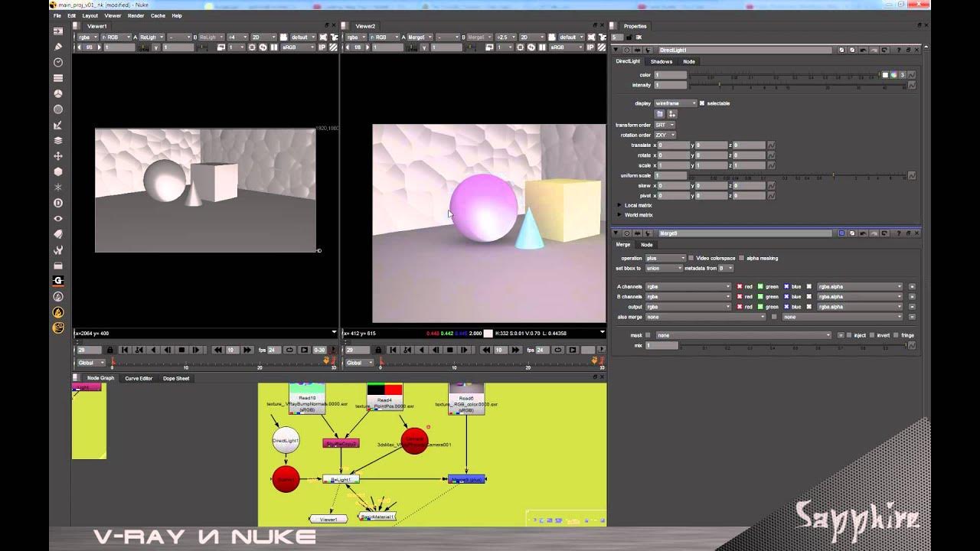The height and width of the screenshot is (551, 980).
Task: Click the uniform scale value field
Action: (x=671, y=175)
